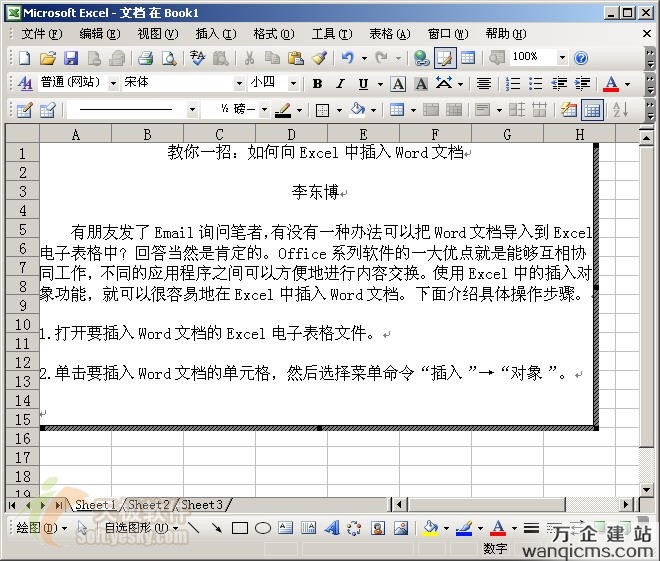Toggle Underline formatting
This screenshot has height=561, width=660.
363,84
